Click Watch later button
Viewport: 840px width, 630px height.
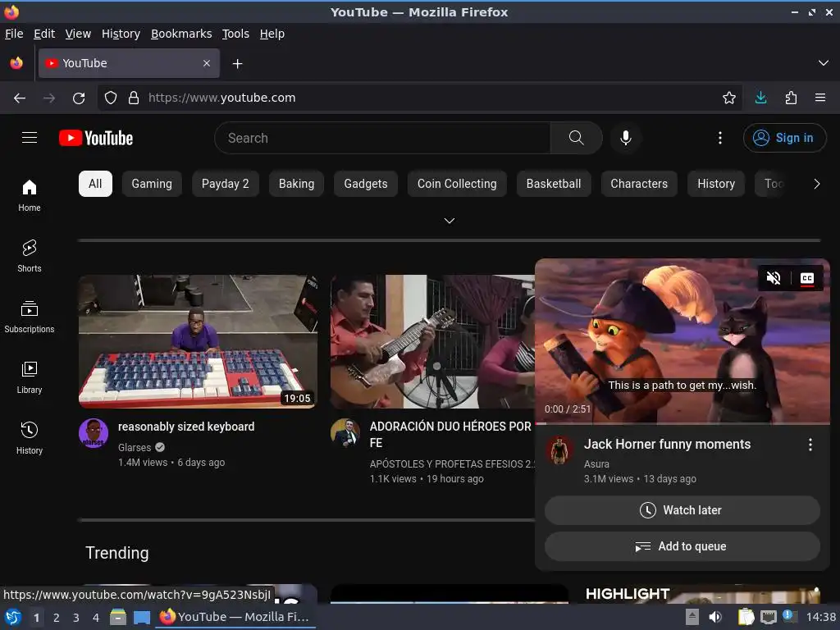click(682, 510)
